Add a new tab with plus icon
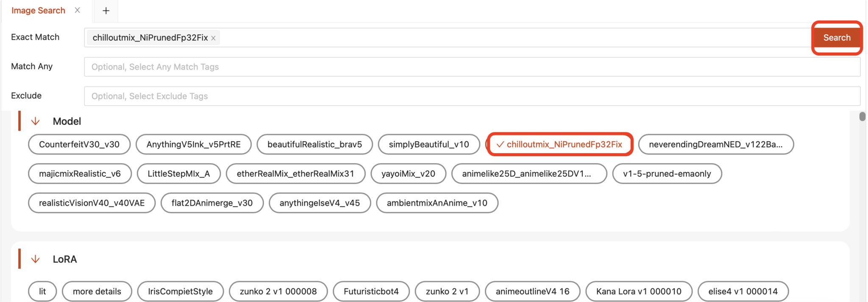868x302 pixels. tap(106, 11)
